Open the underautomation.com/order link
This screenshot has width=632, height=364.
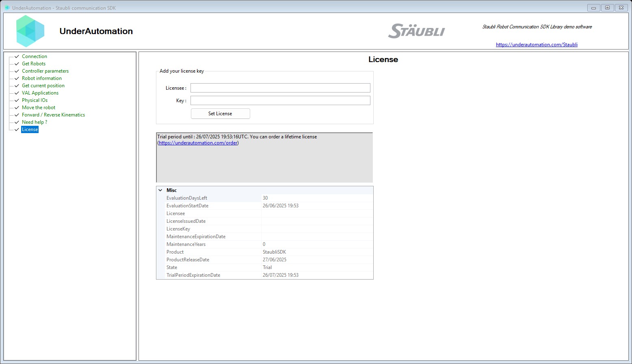[x=198, y=143]
